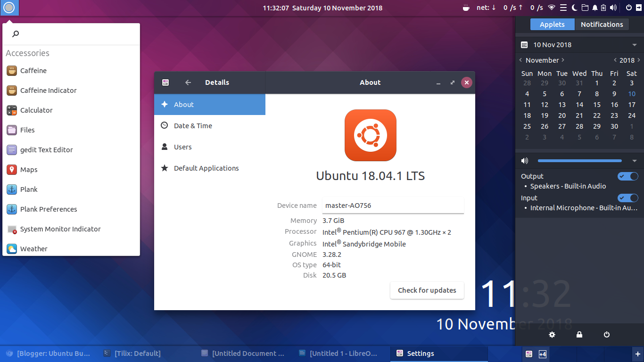Open the three-line menu tray indicator

pyautogui.click(x=563, y=8)
